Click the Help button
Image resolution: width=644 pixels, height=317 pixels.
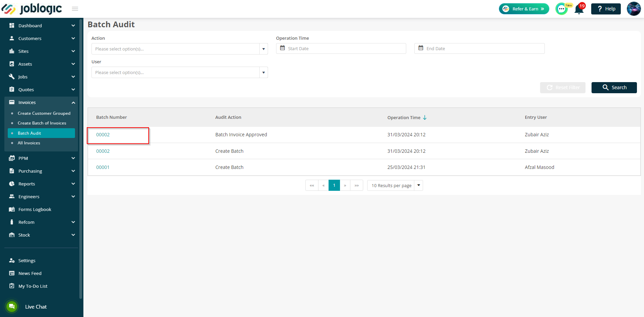point(606,9)
